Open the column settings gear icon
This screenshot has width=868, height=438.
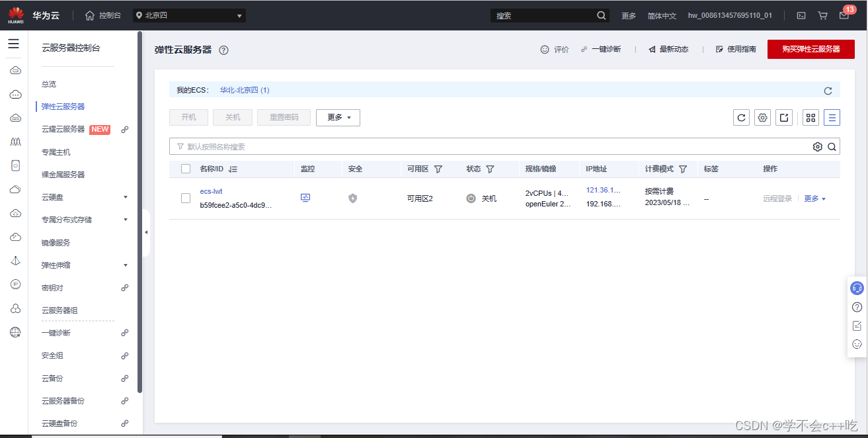(762, 117)
